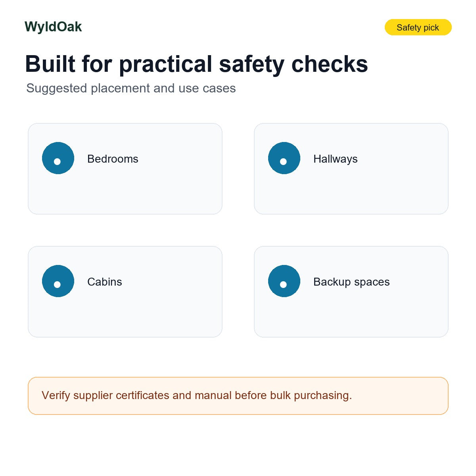Select the Cabins label text
Viewport: 476px width, 476px height.
point(105,282)
